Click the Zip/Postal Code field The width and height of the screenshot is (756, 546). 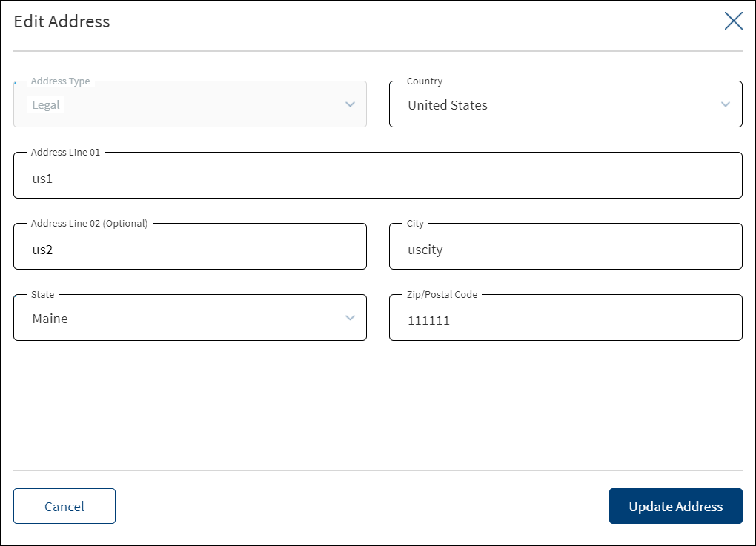point(566,318)
